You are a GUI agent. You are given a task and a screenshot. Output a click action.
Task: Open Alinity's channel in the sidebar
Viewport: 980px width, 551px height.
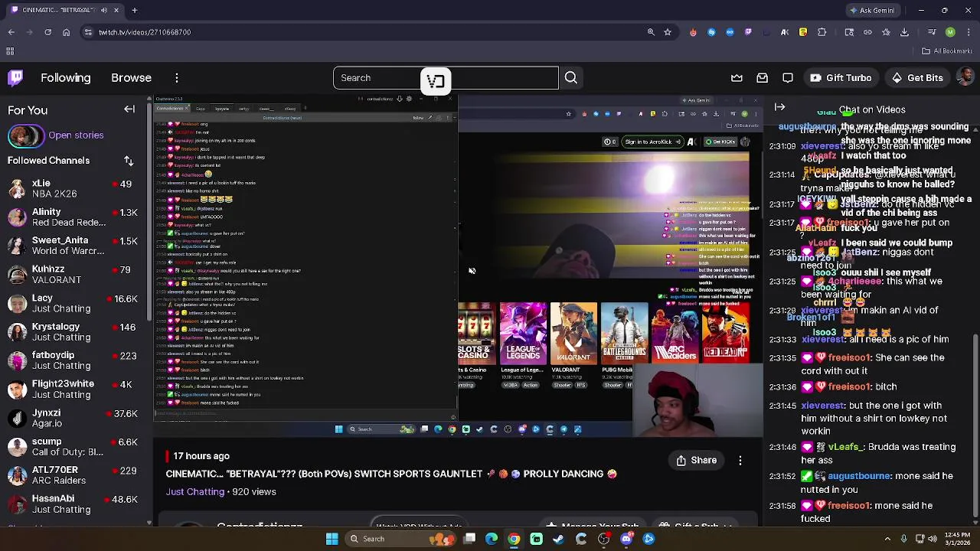click(74, 217)
